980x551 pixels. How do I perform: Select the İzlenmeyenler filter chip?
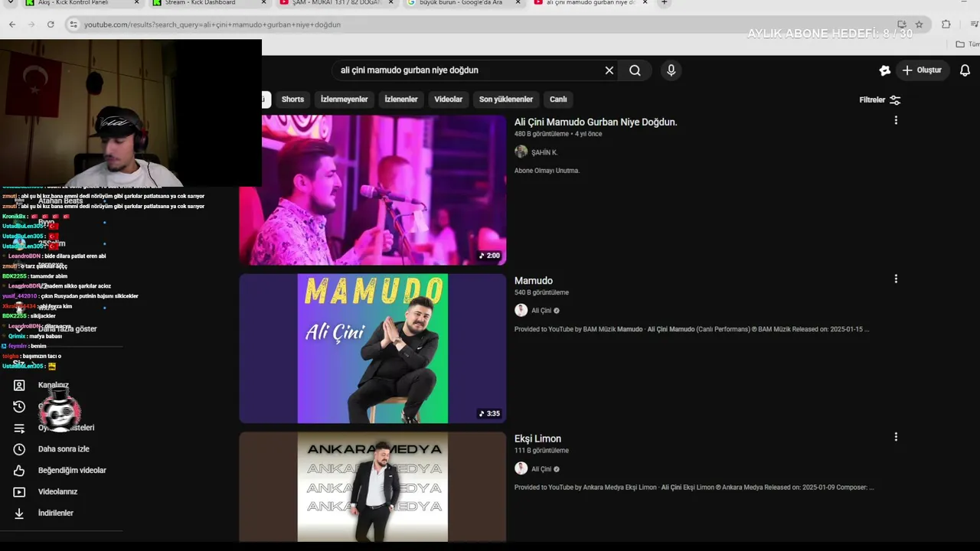(x=345, y=99)
